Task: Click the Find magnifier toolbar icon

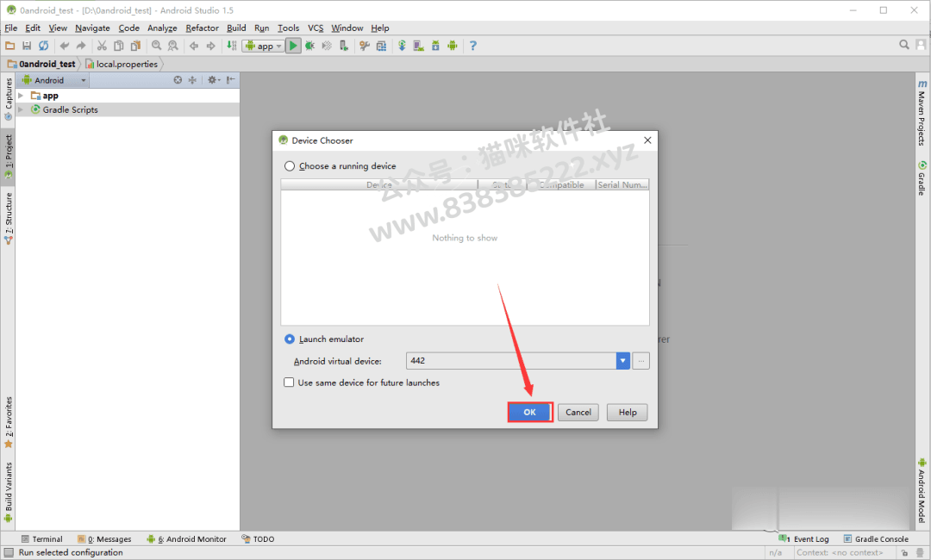Action: pos(156,46)
